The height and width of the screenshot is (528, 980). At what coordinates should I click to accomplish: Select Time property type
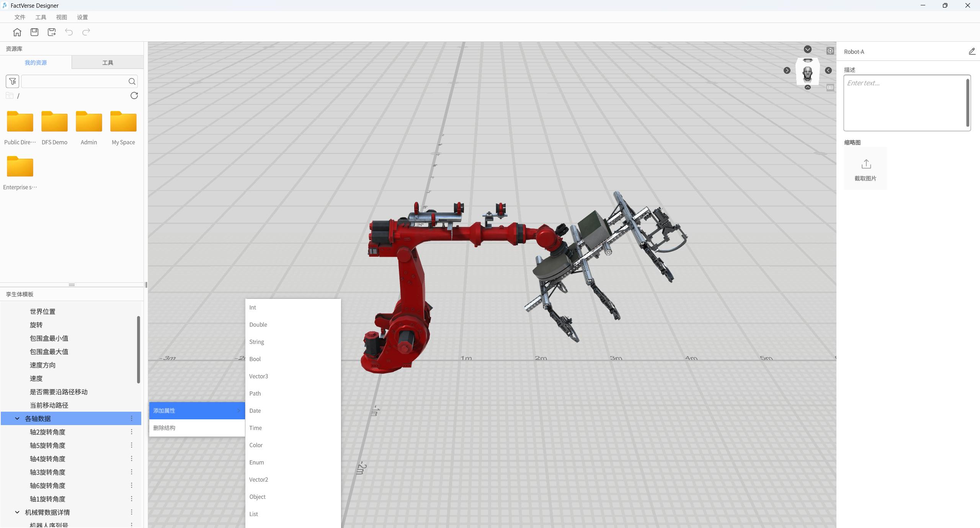[293, 428]
